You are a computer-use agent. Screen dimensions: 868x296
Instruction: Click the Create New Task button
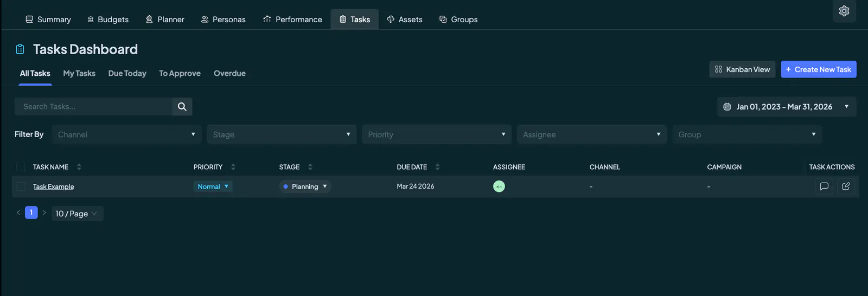pyautogui.click(x=819, y=69)
